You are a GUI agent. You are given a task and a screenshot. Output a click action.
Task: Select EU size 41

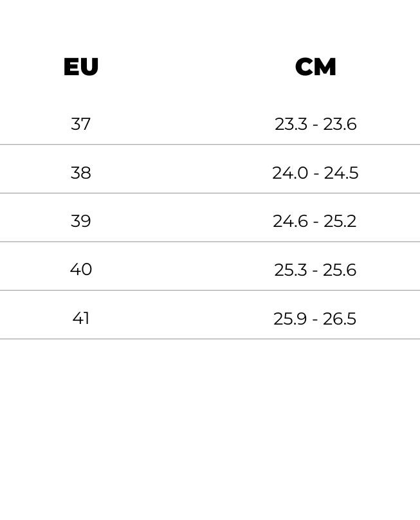click(81, 318)
